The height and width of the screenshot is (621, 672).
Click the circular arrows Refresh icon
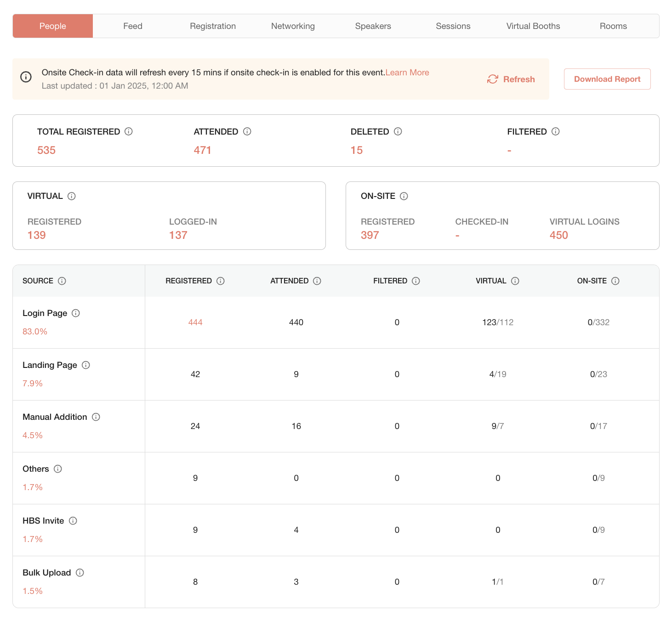pos(493,79)
